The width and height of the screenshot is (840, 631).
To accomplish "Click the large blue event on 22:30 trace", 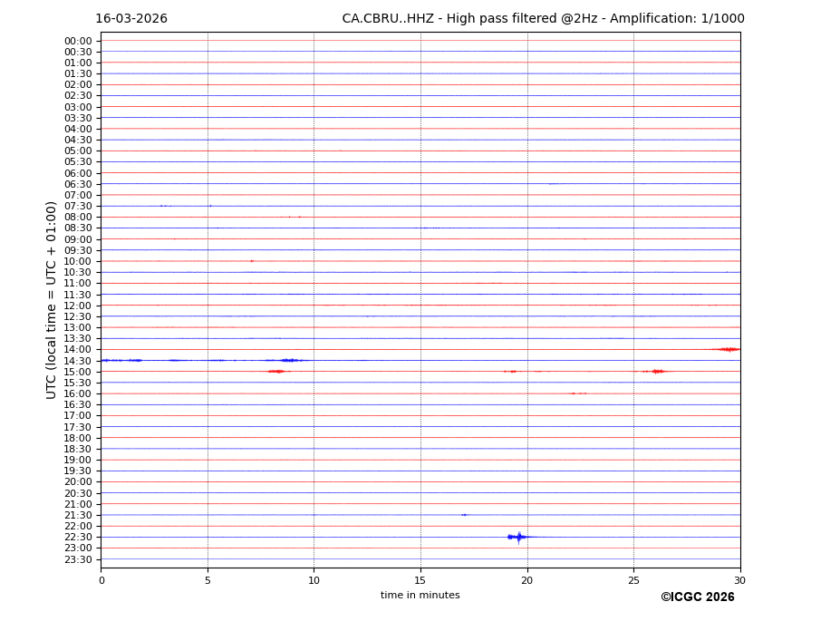I will (x=518, y=537).
